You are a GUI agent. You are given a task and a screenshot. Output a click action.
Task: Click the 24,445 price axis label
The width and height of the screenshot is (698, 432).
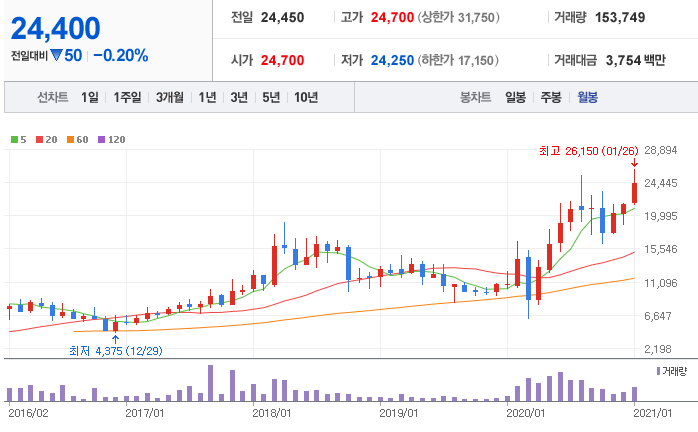click(661, 183)
